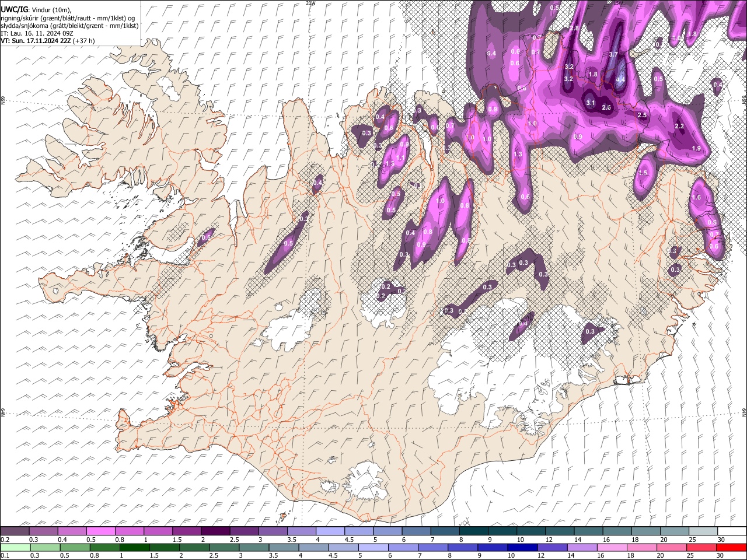Viewport: 747px width, 560px height.
Task: Click the "UWC/IG" title text
Action: coord(14,9)
